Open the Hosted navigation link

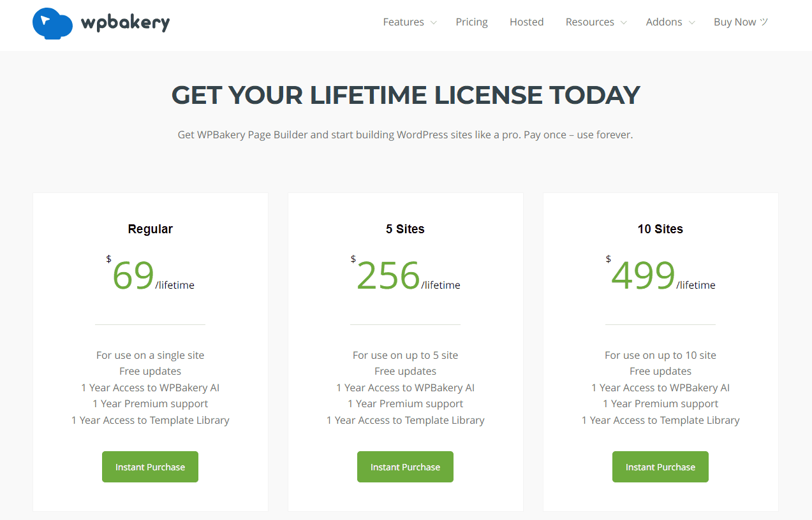[x=526, y=22]
